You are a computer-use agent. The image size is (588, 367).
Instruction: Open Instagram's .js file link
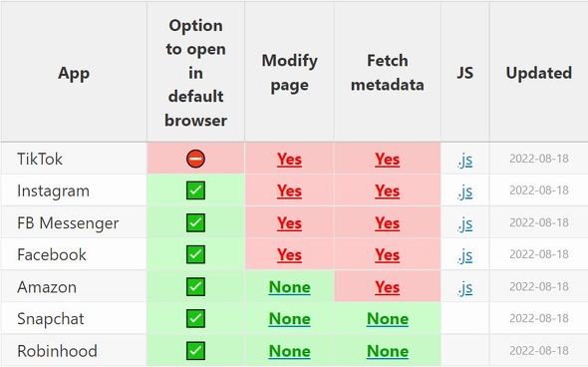click(x=464, y=191)
